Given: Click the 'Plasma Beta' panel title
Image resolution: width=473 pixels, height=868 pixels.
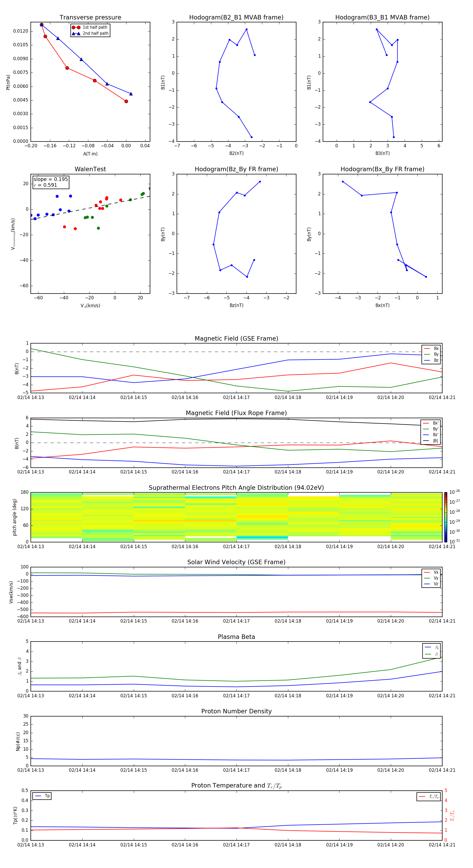Looking at the screenshot, I should pyautogui.click(x=236, y=637).
